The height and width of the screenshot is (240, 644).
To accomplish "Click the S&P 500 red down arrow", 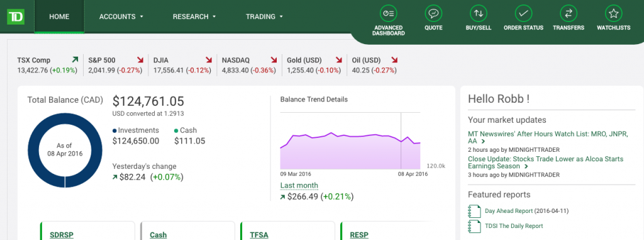I will pyautogui.click(x=140, y=60).
